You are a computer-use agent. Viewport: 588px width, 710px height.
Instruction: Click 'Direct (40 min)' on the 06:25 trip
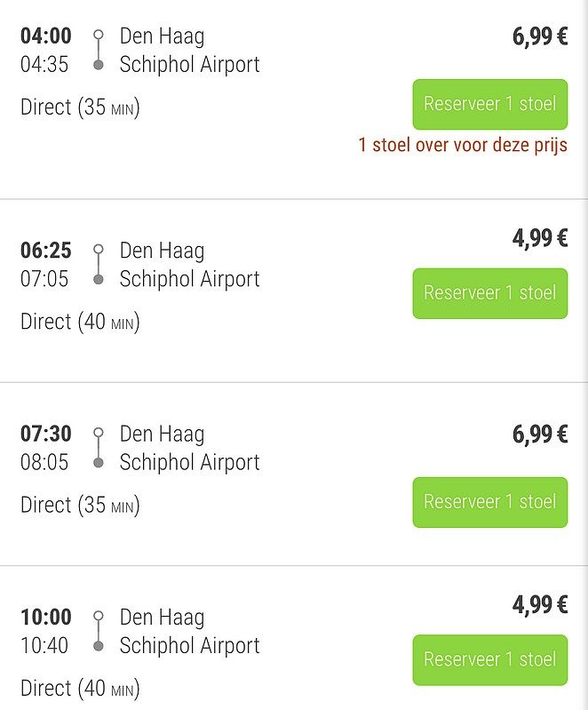pyautogui.click(x=80, y=322)
